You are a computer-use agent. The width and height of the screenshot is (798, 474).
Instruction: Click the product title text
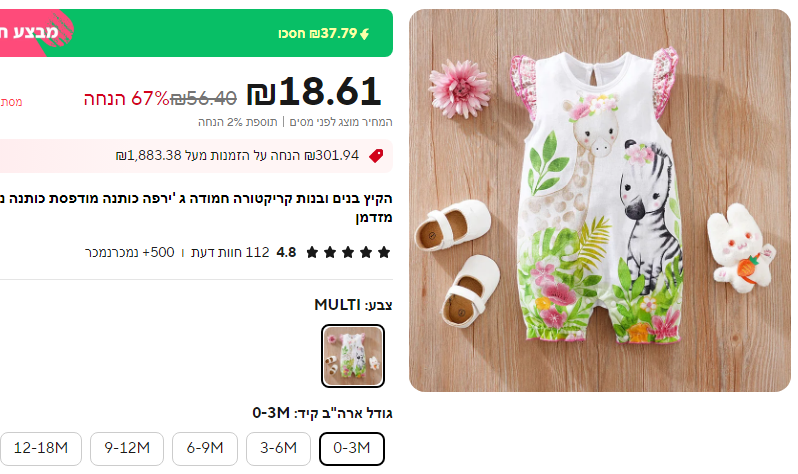pyautogui.click(x=196, y=208)
